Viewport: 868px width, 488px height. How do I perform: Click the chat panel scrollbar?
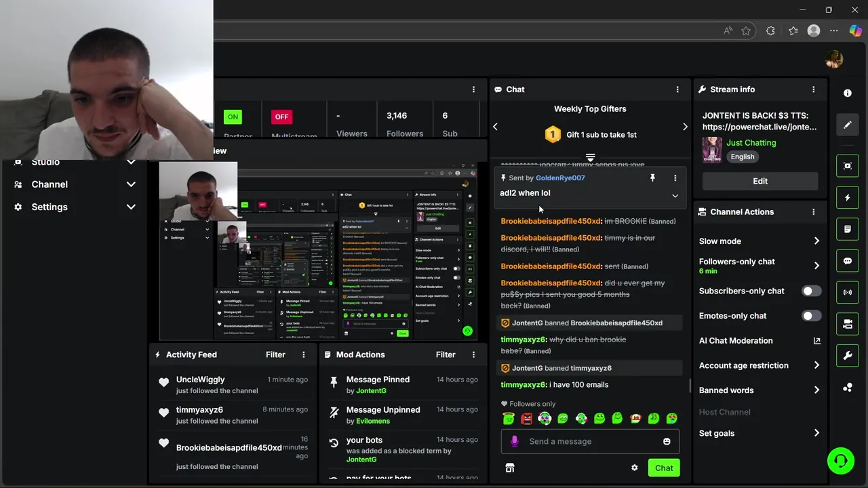pos(690,386)
